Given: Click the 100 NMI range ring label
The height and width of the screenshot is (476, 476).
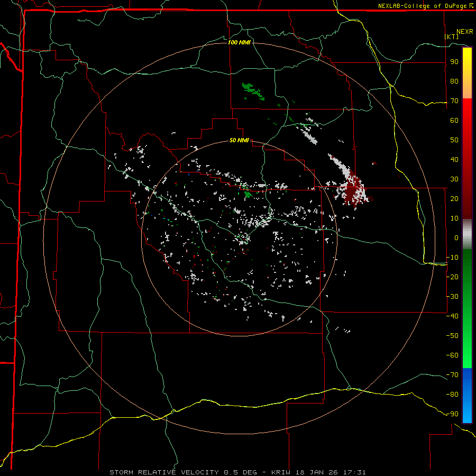Looking at the screenshot, I should tap(239, 42).
